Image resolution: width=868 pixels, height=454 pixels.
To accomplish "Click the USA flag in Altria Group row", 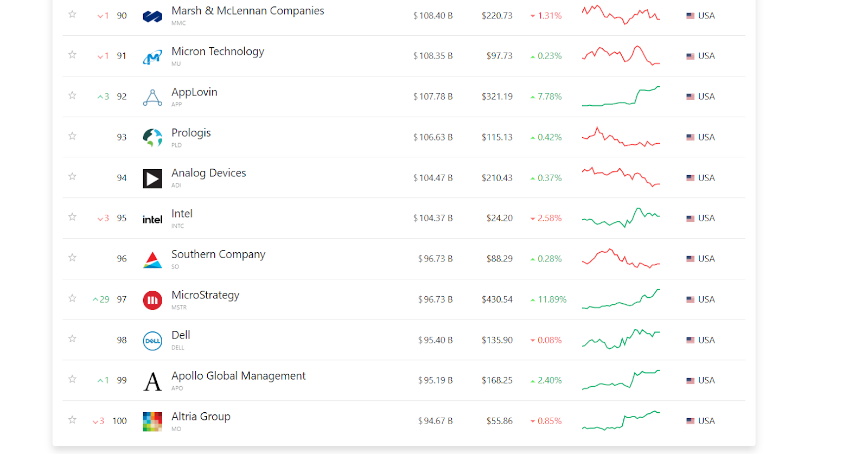I will coord(690,421).
